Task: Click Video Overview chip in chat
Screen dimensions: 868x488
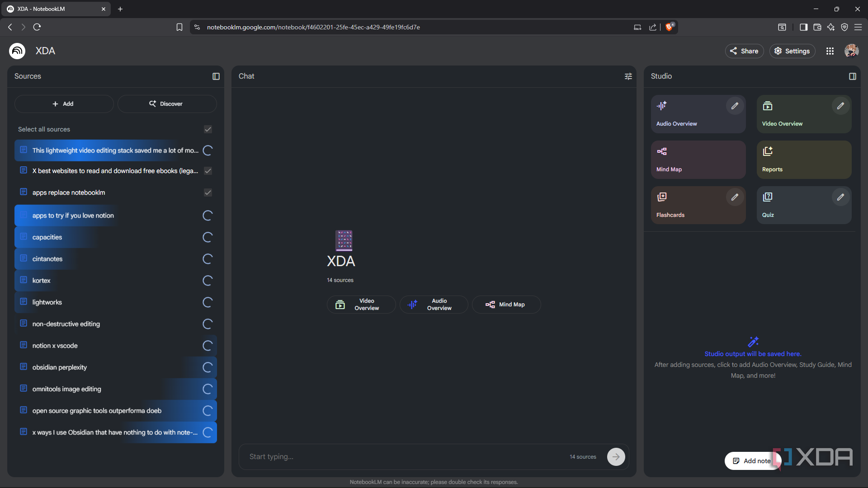Action: (x=361, y=305)
